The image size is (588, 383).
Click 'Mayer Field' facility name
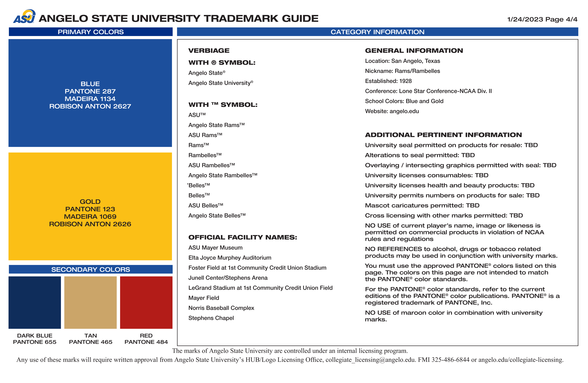pyautogui.click(x=204, y=298)
